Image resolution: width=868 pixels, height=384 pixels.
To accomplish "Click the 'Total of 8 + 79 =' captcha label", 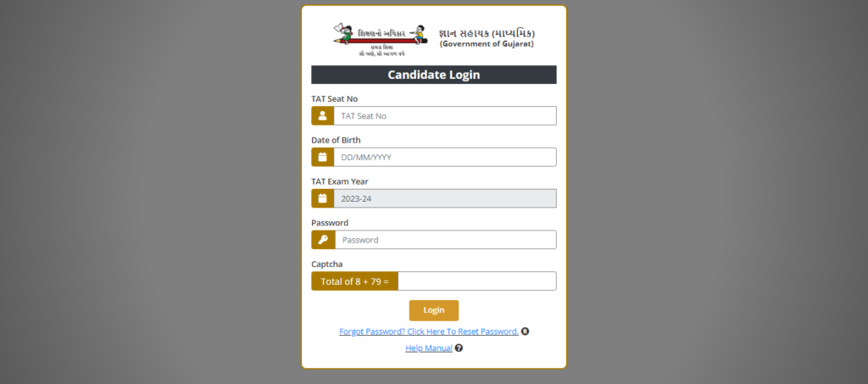I will click(355, 281).
